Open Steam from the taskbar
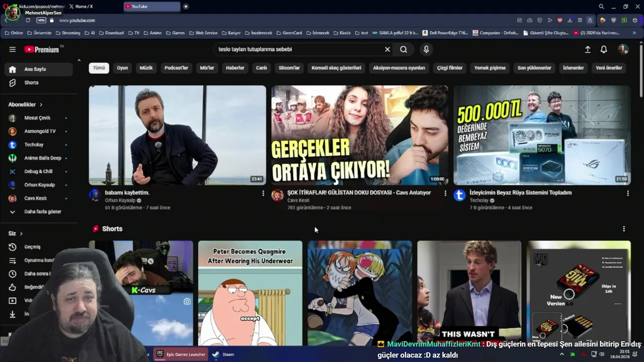This screenshot has height=362, width=644. [223, 354]
